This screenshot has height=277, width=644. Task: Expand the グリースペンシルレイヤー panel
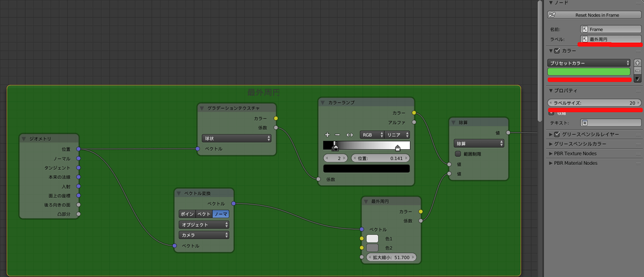551,134
